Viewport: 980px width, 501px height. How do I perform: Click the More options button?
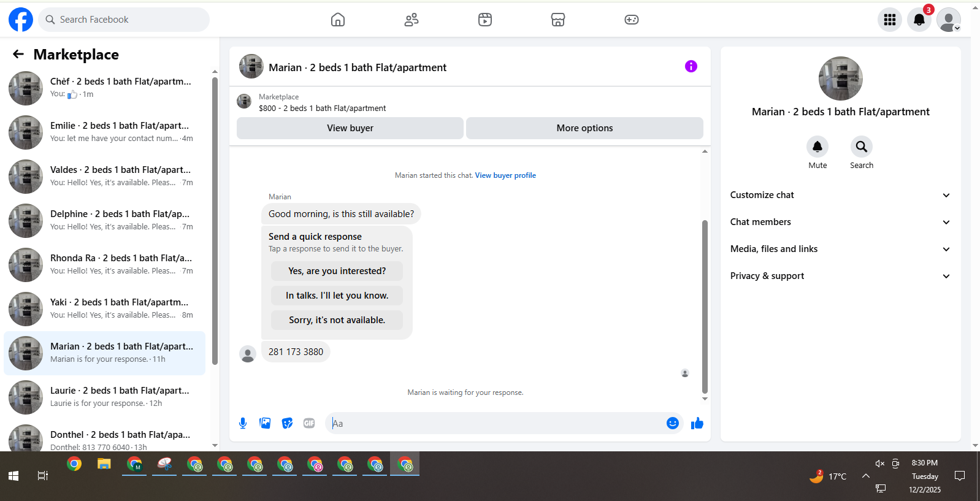coord(584,128)
